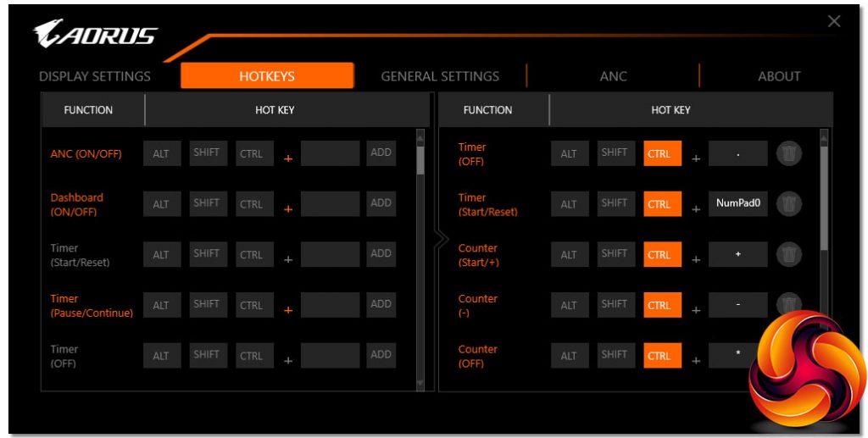Switch to the General Settings tab
The image size is (868, 438).
click(x=440, y=76)
